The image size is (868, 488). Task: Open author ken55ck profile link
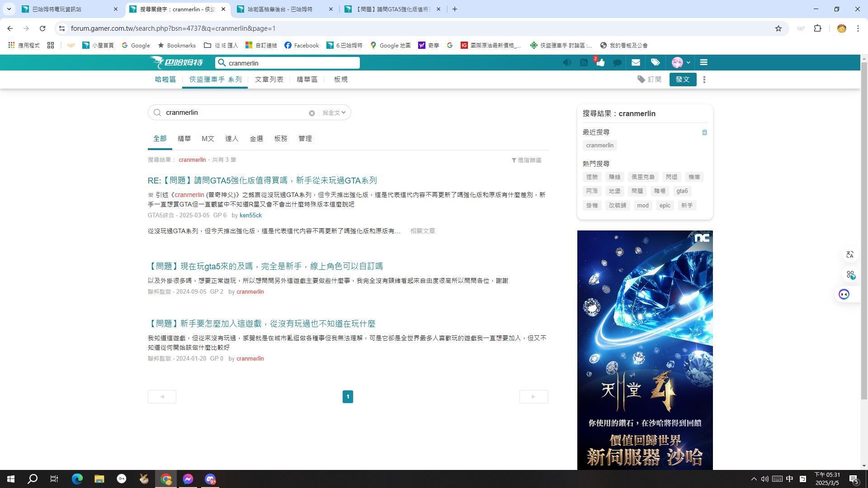(250, 216)
